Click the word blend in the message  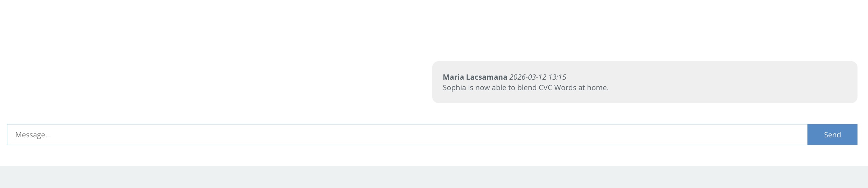(x=527, y=88)
